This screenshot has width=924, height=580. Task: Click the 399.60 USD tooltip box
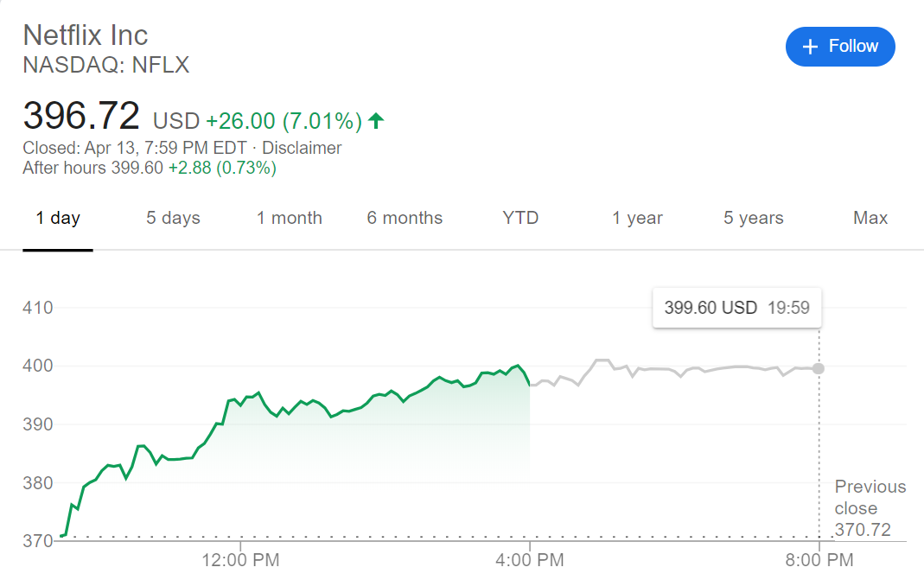point(736,308)
